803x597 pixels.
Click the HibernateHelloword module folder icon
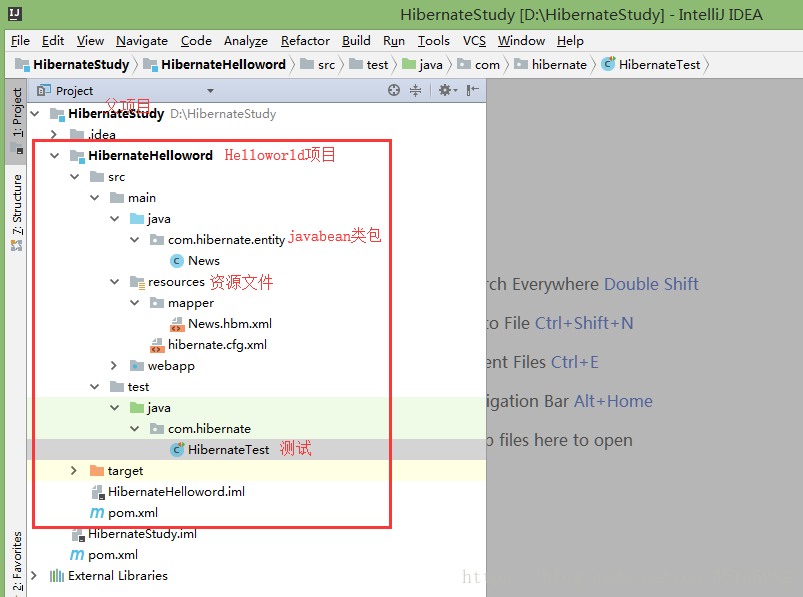pos(77,156)
